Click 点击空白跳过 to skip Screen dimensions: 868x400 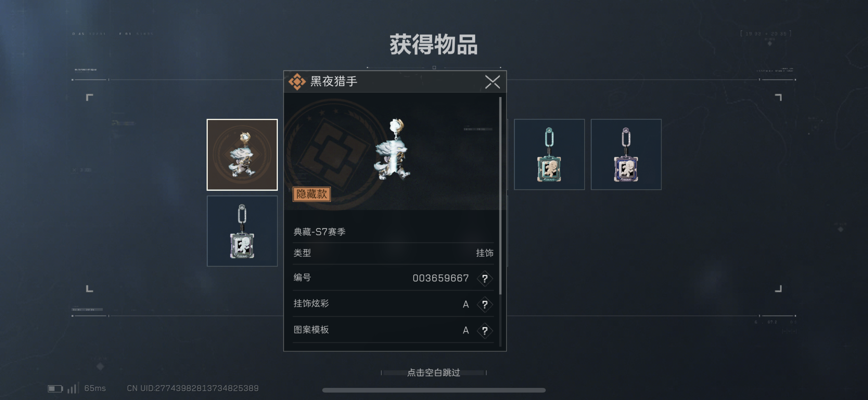point(433,372)
